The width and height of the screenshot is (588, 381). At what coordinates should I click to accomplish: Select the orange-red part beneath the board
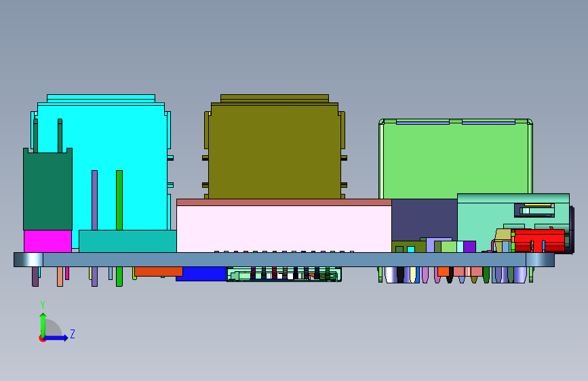point(158,271)
